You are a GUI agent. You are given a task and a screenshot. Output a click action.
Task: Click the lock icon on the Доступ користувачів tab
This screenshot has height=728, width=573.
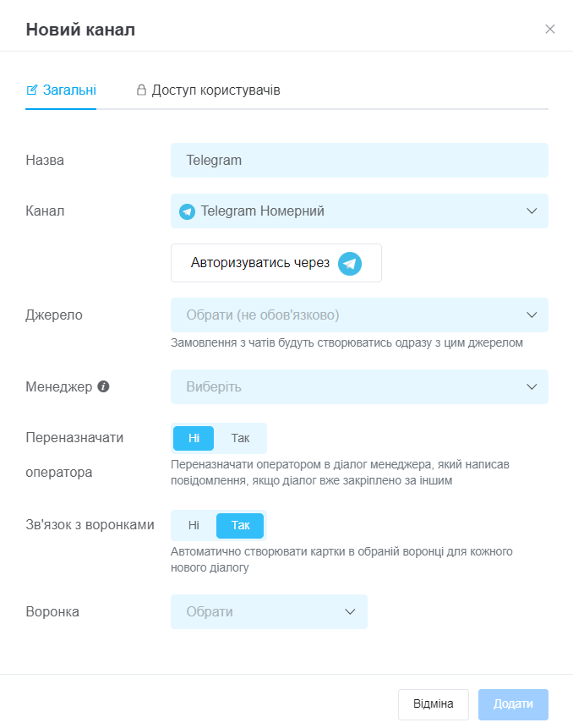(x=141, y=90)
